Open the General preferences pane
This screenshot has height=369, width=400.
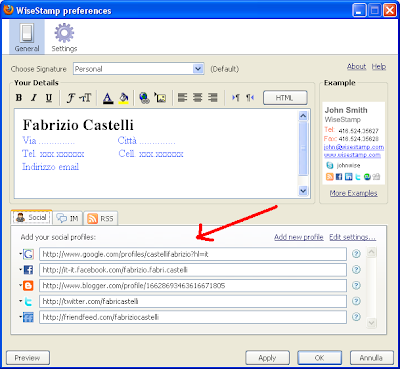point(27,37)
